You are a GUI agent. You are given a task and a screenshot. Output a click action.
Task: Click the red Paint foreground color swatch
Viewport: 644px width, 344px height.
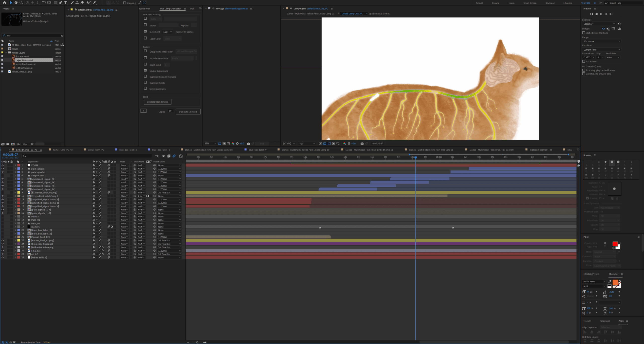[x=615, y=244]
